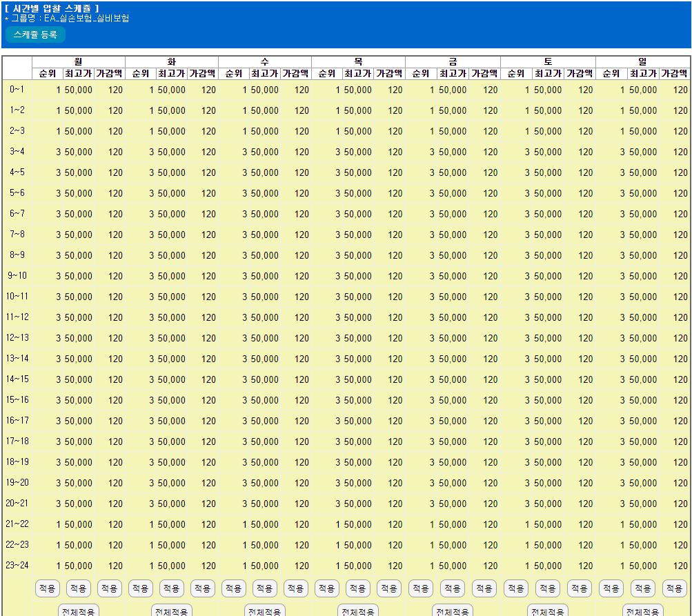Select the 금 day header
692x616 pixels.
click(x=453, y=62)
